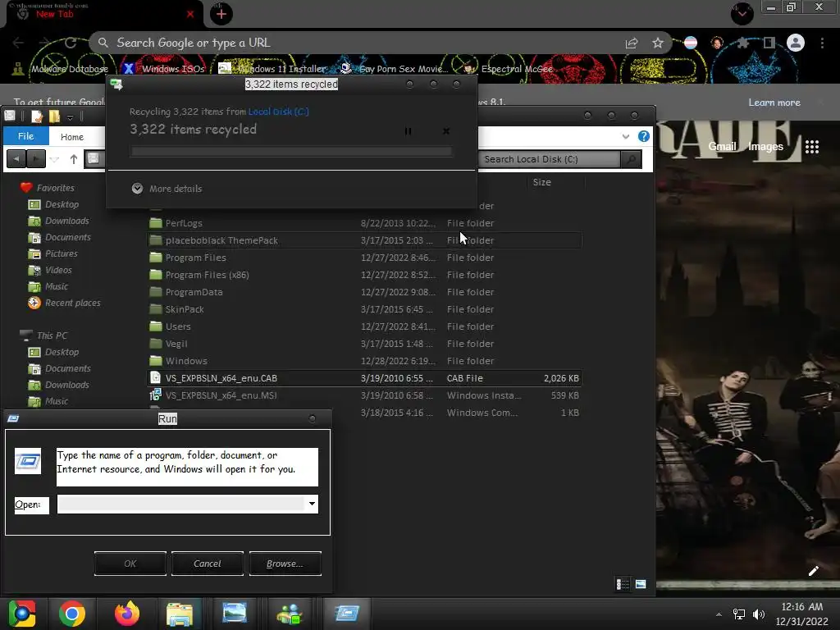The height and width of the screenshot is (630, 840).
Task: Reload the Chrome page
Action: pos(71,43)
